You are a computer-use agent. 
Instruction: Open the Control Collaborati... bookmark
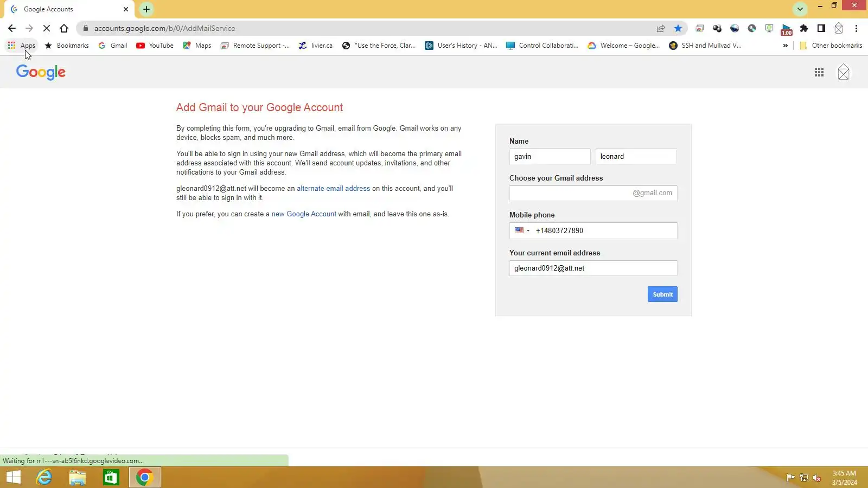[x=542, y=46]
